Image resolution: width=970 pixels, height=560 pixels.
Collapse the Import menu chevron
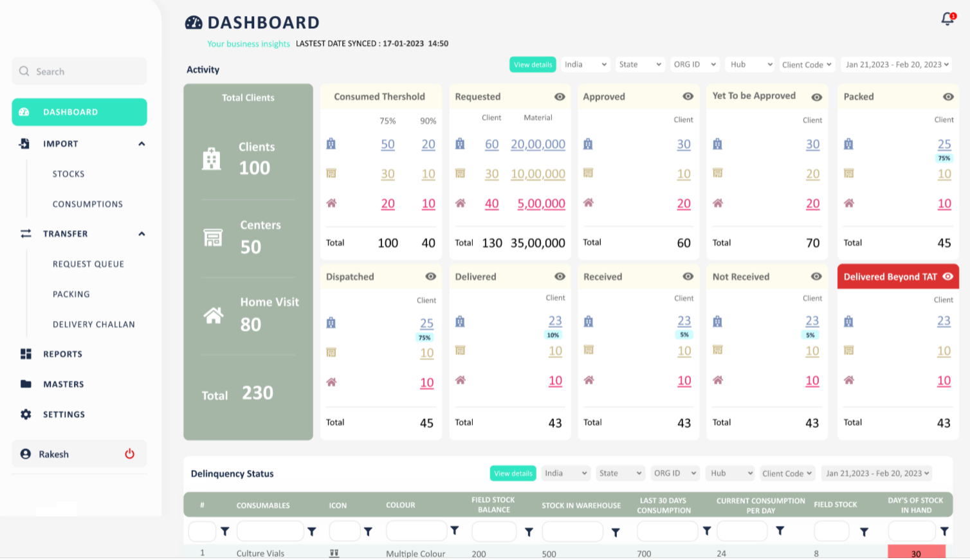point(142,144)
